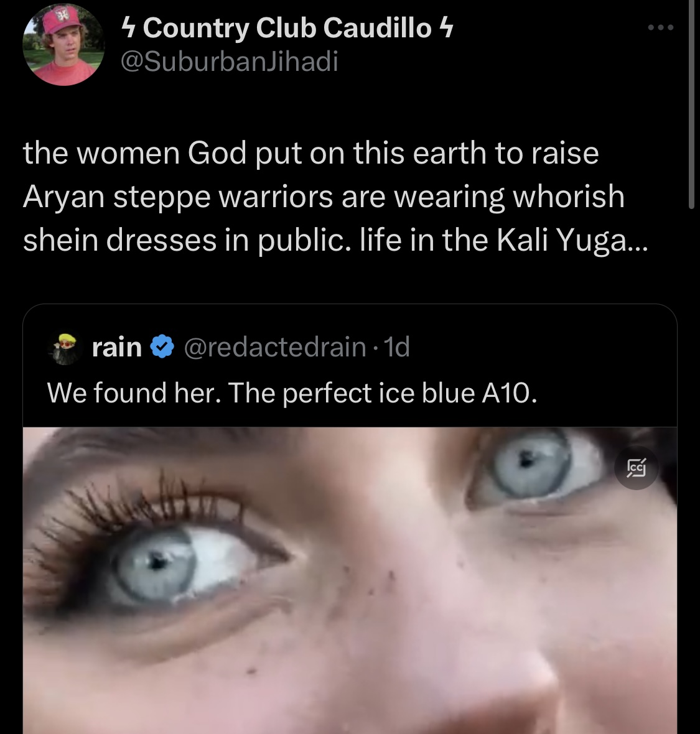
Task: Click the 'perfect ice blue A10' phrase
Action: [x=409, y=393]
